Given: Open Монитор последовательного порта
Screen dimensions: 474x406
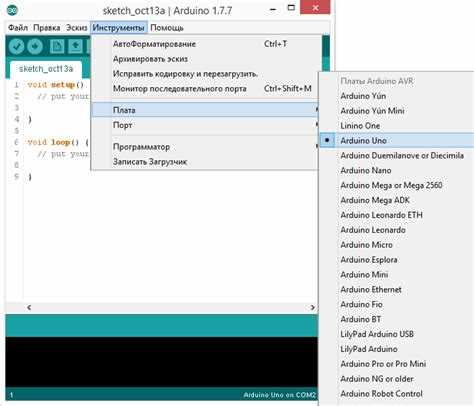Looking at the screenshot, I should click(205, 89).
